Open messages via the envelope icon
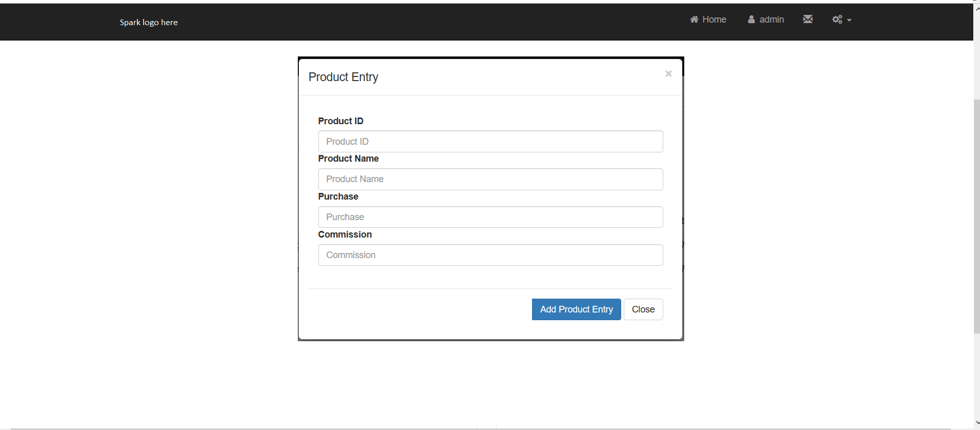 tap(808, 19)
